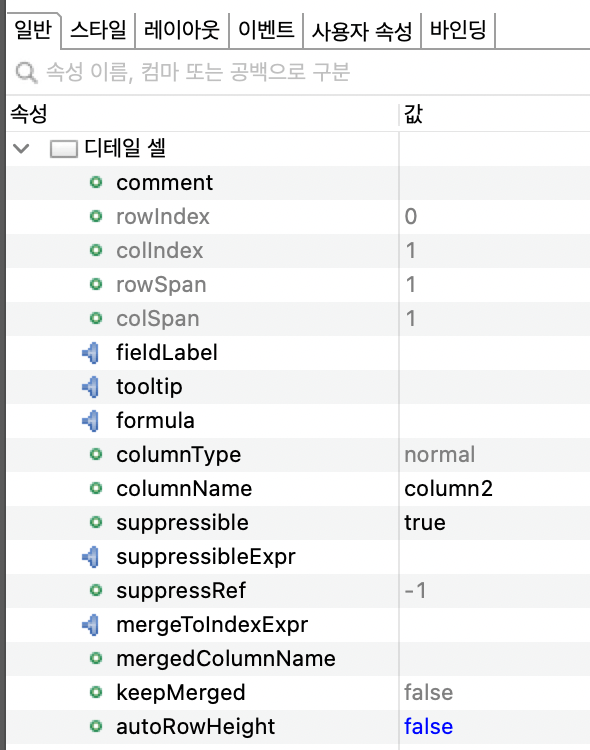Open the columnType normal value dropdown
The height and width of the screenshot is (750, 590).
tap(495, 455)
